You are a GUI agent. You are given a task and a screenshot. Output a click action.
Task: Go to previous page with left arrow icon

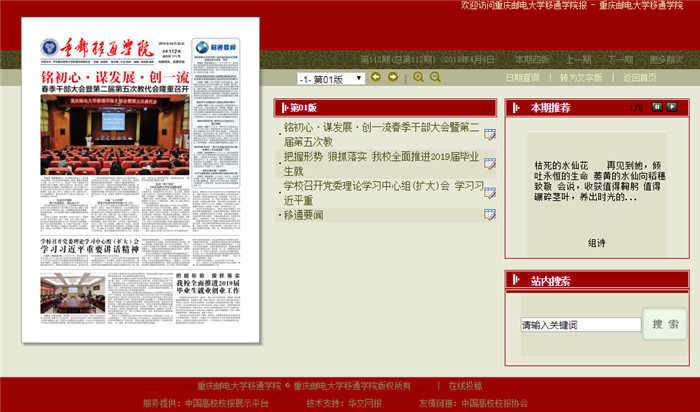pos(376,77)
